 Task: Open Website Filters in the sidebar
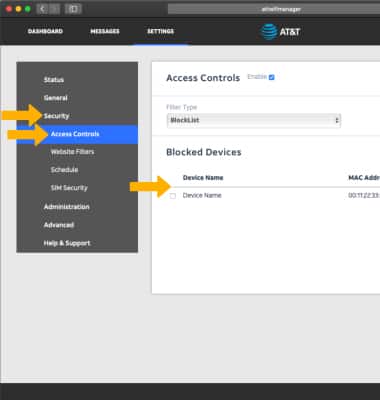click(x=72, y=152)
